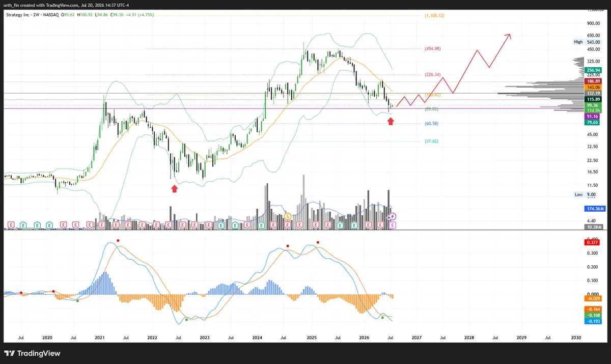Click the 2026 label on time axis
The image size is (611, 364).
[364, 338]
